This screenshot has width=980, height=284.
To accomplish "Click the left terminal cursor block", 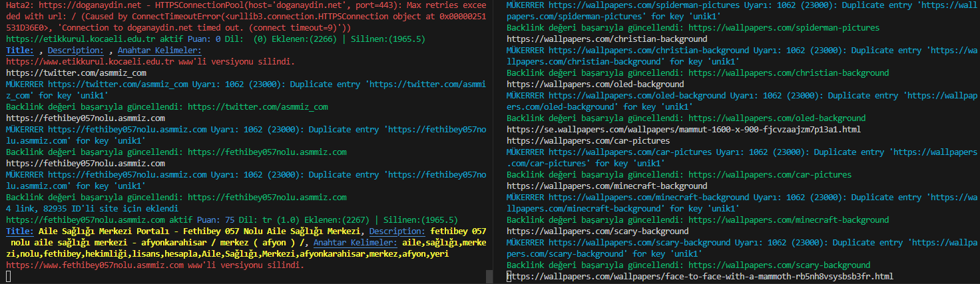I will [8, 276].
